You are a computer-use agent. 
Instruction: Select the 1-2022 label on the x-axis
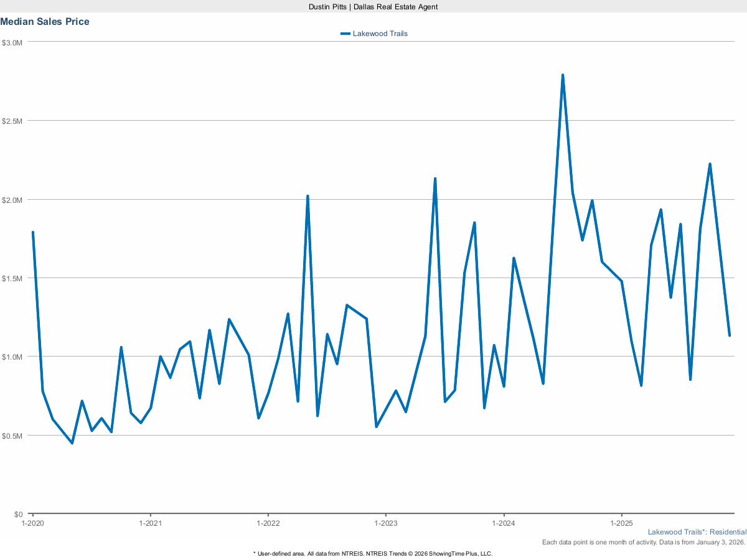click(269, 523)
